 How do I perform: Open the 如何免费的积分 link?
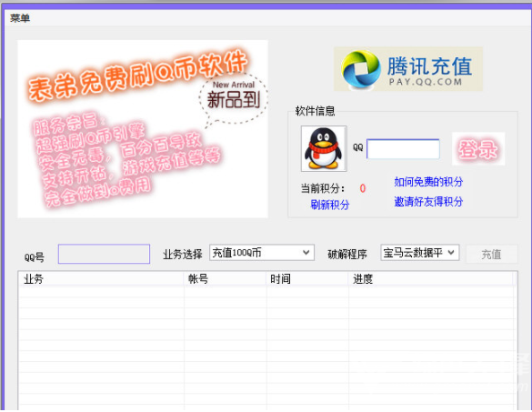pos(428,182)
